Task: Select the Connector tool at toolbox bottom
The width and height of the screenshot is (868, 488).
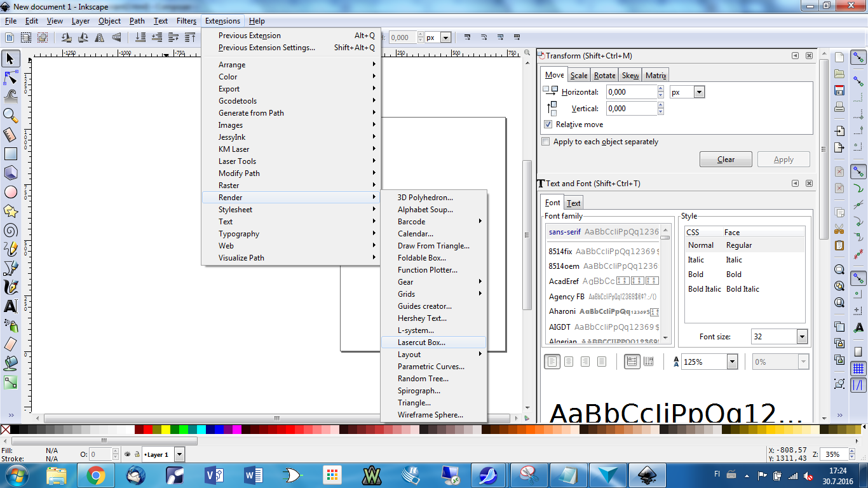Action: 10,383
